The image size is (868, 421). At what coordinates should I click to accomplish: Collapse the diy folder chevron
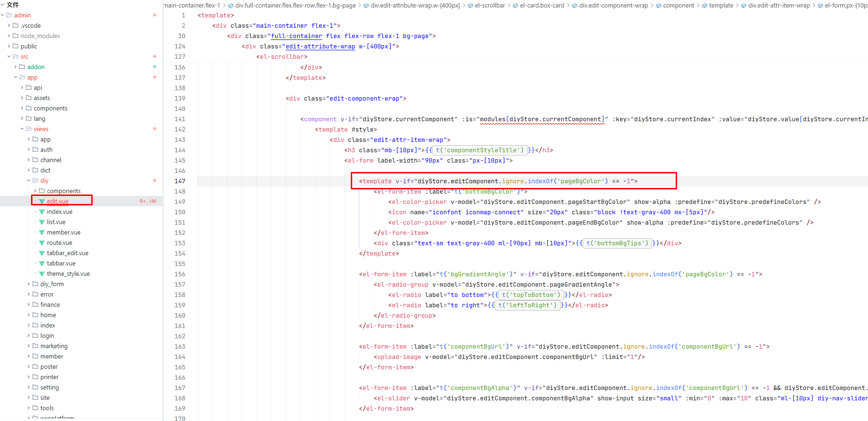coord(29,181)
